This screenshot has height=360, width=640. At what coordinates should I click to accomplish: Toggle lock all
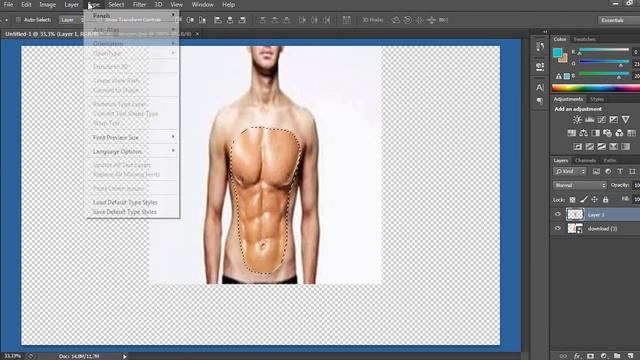pos(606,200)
